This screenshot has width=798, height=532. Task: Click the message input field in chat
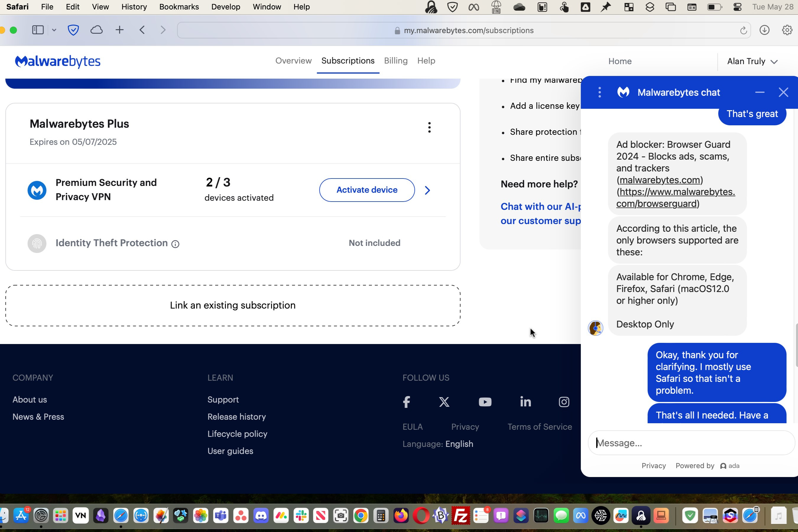pyautogui.click(x=690, y=442)
